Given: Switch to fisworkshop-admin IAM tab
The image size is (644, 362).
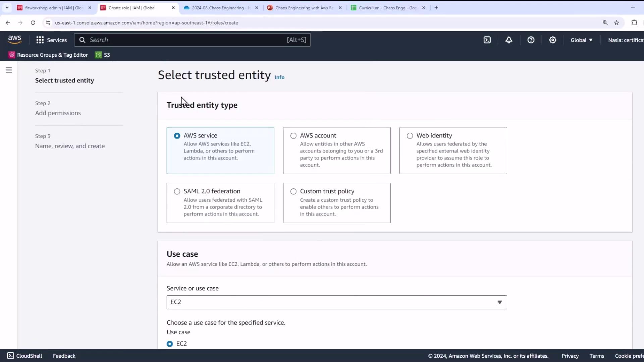Looking at the screenshot, I should [54, 8].
